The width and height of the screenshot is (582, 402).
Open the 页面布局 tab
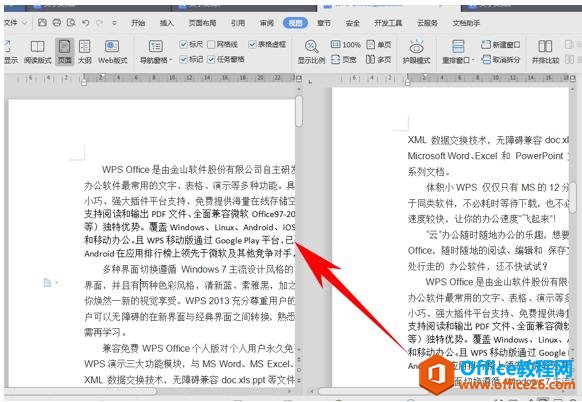pyautogui.click(x=202, y=23)
